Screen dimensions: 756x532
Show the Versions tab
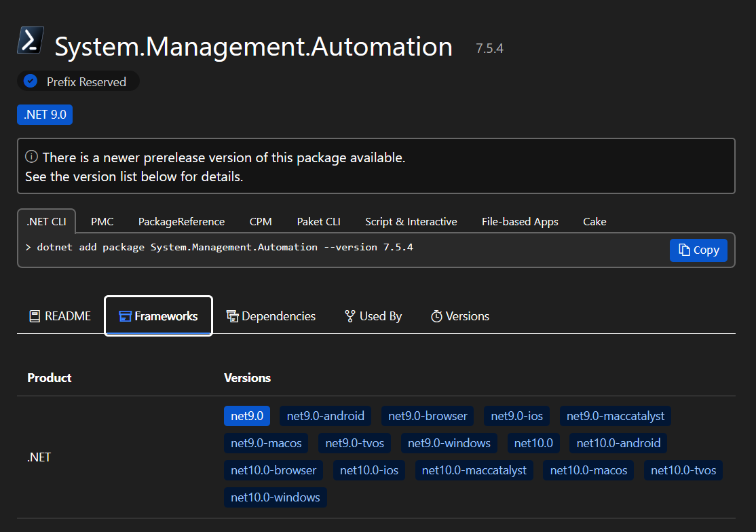click(x=460, y=316)
